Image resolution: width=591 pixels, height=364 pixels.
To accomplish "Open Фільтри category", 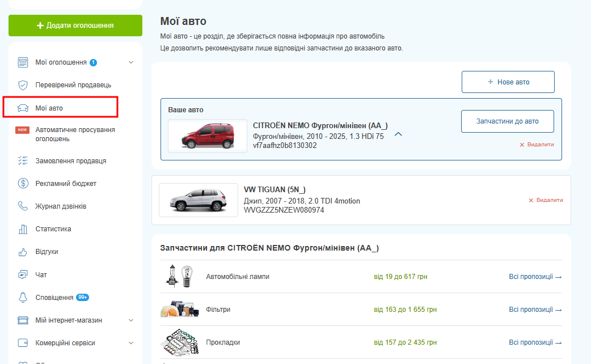I will (218, 310).
